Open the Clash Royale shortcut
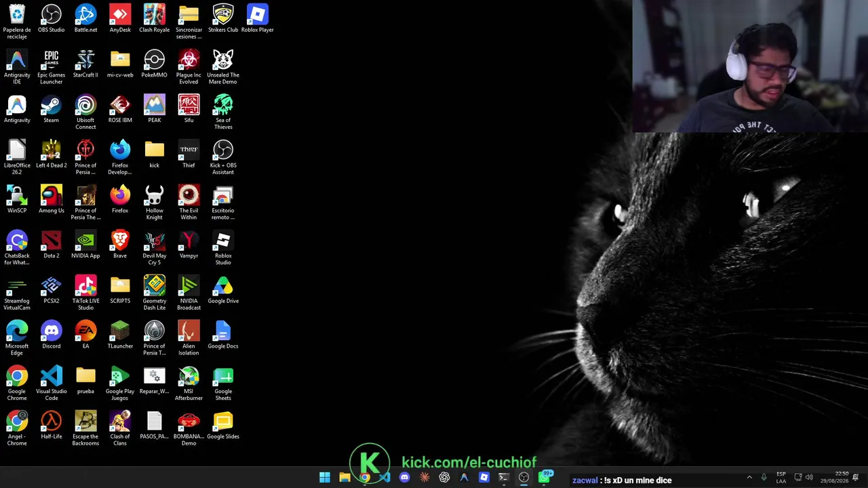This screenshot has width=868, height=488. tap(155, 19)
